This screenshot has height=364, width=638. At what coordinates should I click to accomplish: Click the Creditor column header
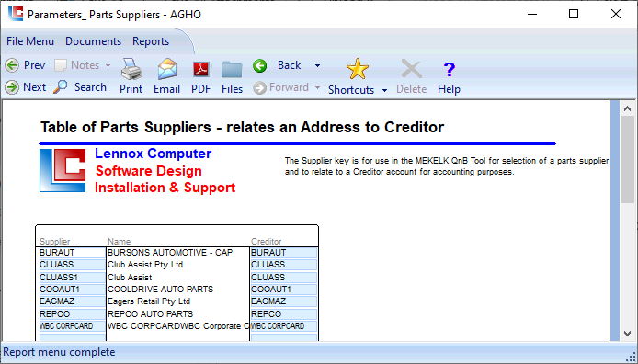266,241
